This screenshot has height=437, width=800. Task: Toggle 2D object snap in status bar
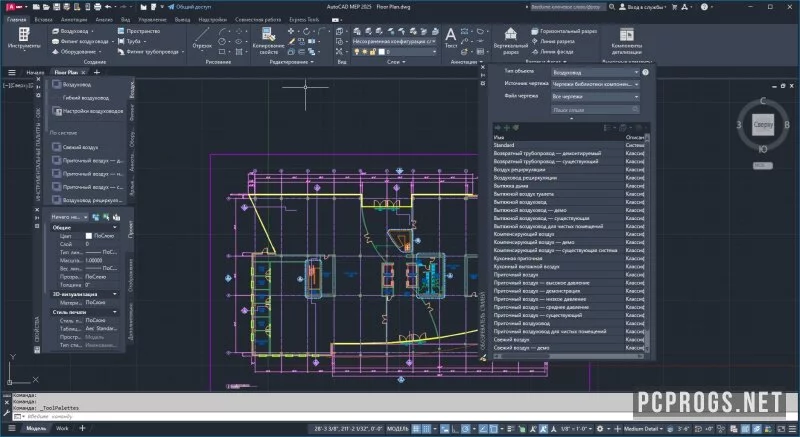tap(494, 429)
